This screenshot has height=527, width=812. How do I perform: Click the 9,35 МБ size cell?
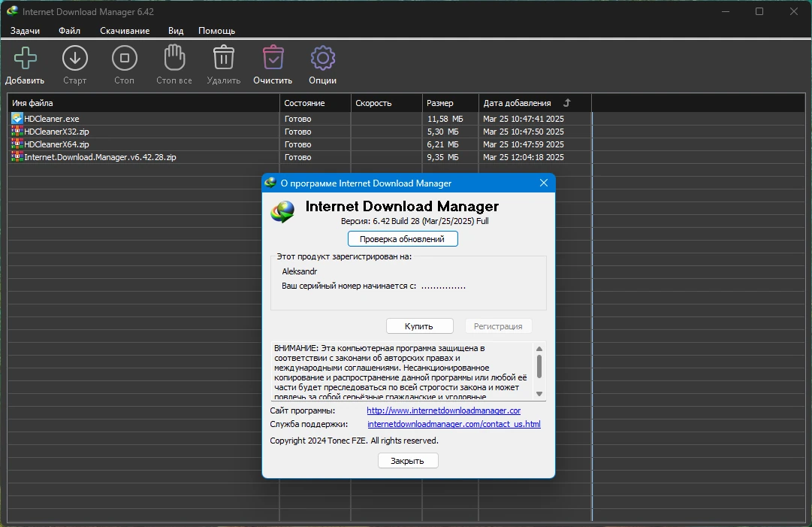tap(442, 157)
